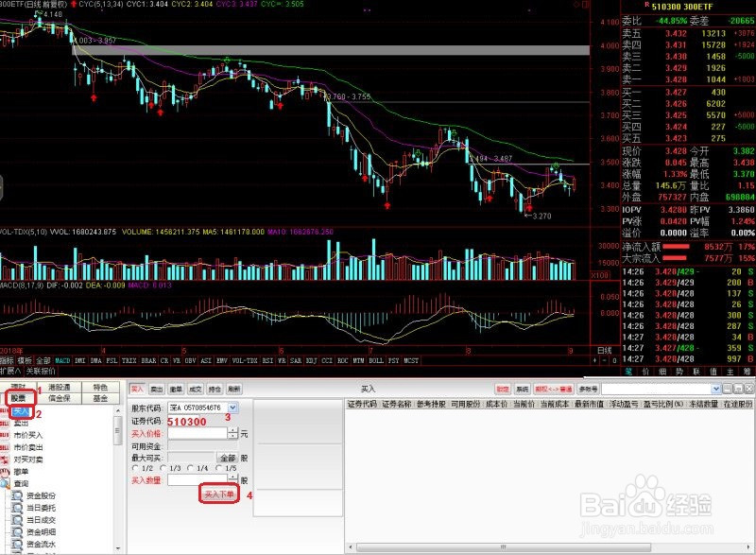Select the MCST indicator tab
Viewport: 756px width, 555px height.
click(411, 360)
